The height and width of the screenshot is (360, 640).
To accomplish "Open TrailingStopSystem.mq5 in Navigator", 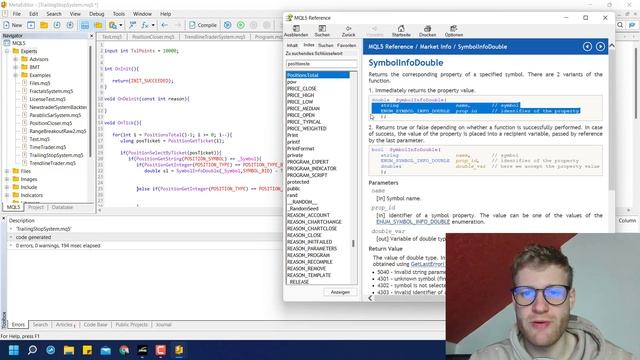I will [x=56, y=155].
